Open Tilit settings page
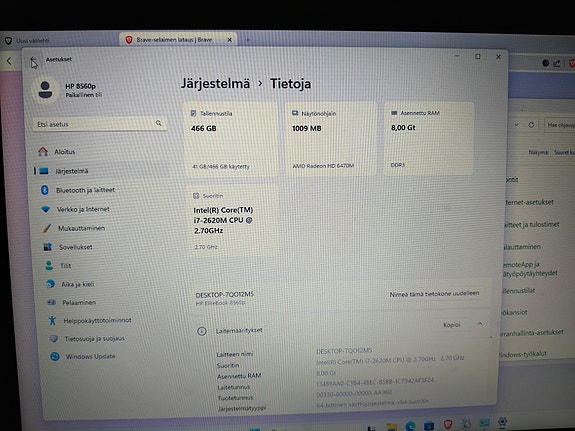The image size is (575, 431). tap(58, 266)
